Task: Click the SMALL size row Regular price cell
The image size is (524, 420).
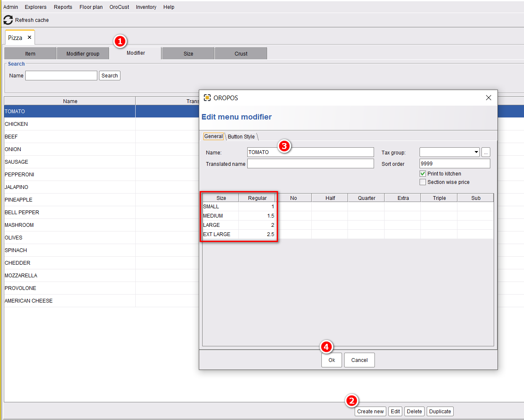Action: [x=257, y=207]
